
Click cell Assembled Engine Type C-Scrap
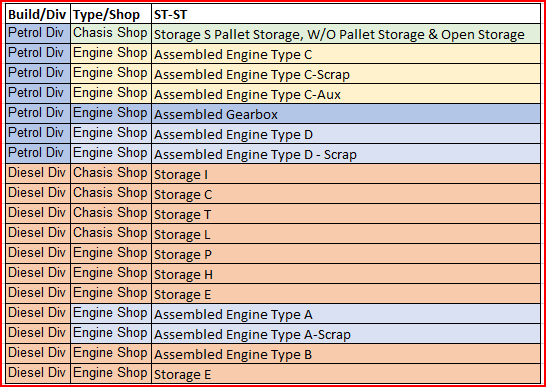tap(346, 73)
